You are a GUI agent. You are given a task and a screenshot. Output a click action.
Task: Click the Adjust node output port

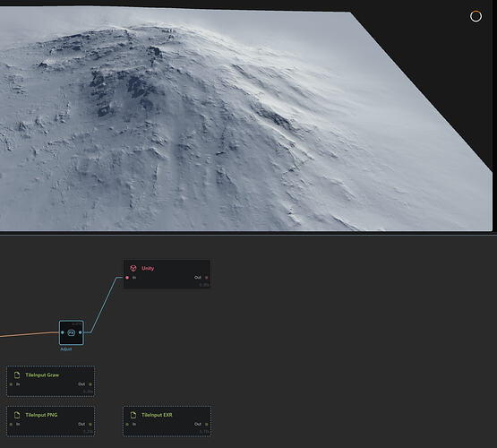(81, 332)
